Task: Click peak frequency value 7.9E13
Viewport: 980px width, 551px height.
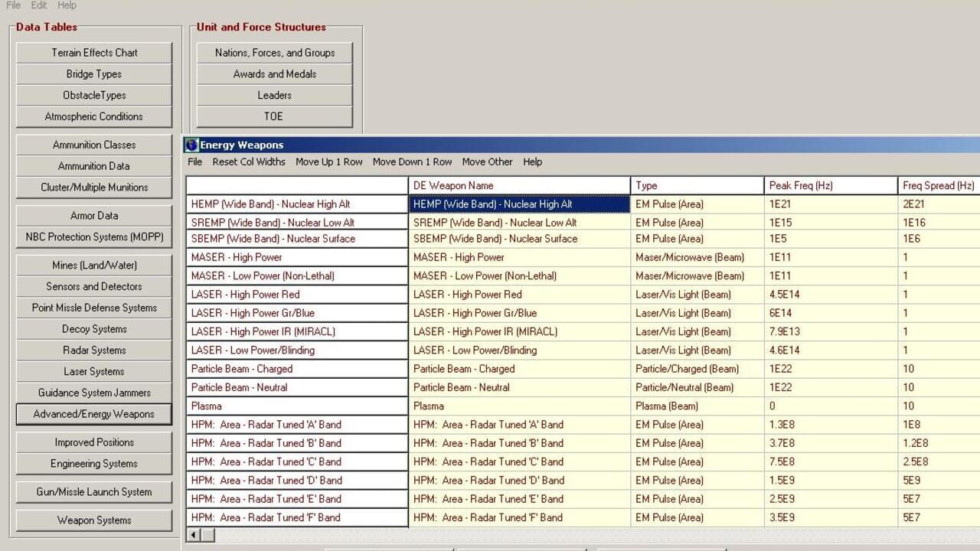Action: [831, 331]
